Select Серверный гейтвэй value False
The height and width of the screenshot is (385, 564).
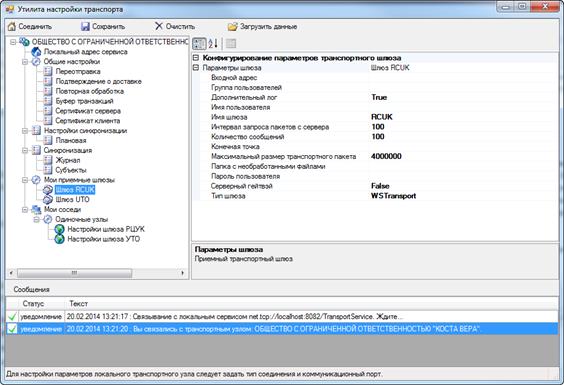point(464,186)
